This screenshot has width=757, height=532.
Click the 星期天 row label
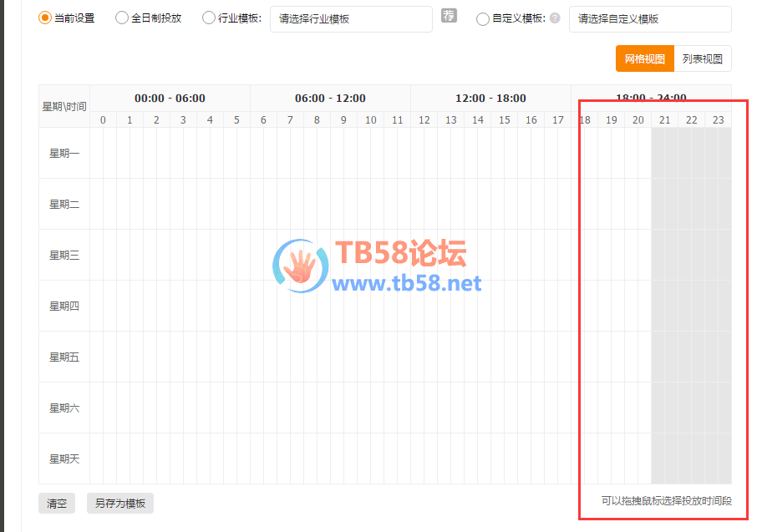pos(64,459)
